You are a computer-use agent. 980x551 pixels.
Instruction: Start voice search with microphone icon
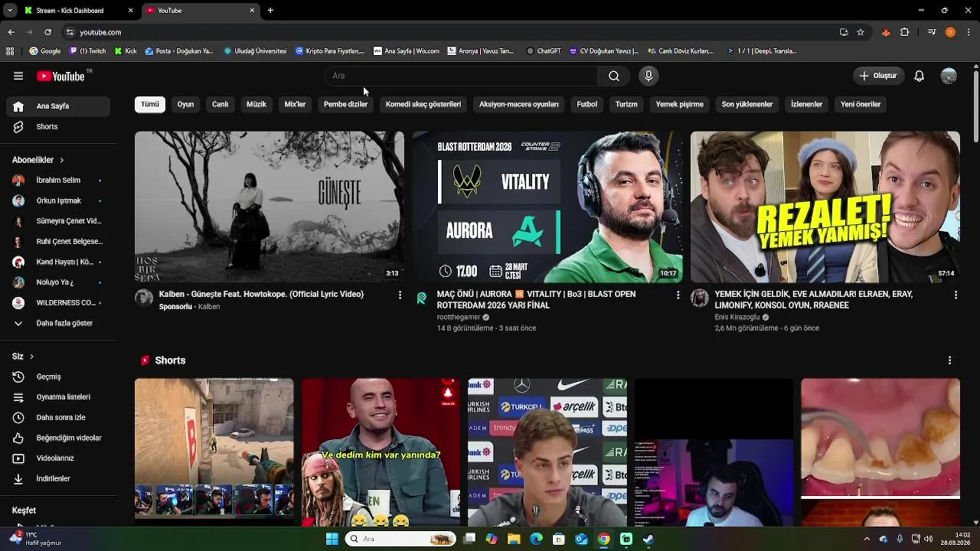pos(648,76)
